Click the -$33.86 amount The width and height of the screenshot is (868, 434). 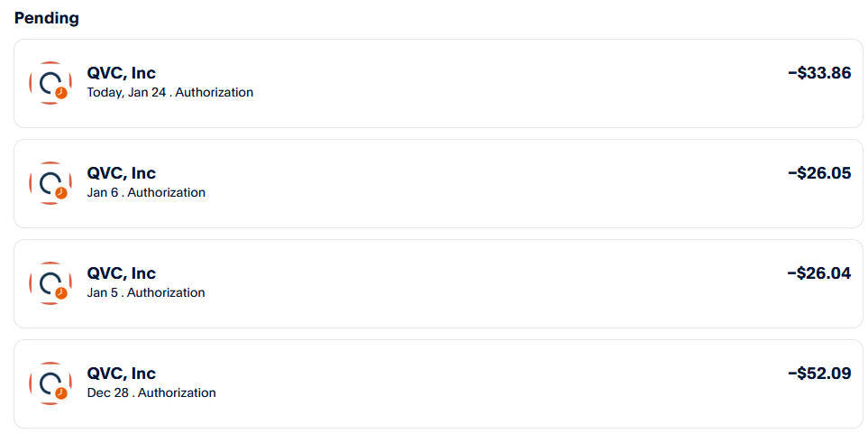(x=818, y=73)
